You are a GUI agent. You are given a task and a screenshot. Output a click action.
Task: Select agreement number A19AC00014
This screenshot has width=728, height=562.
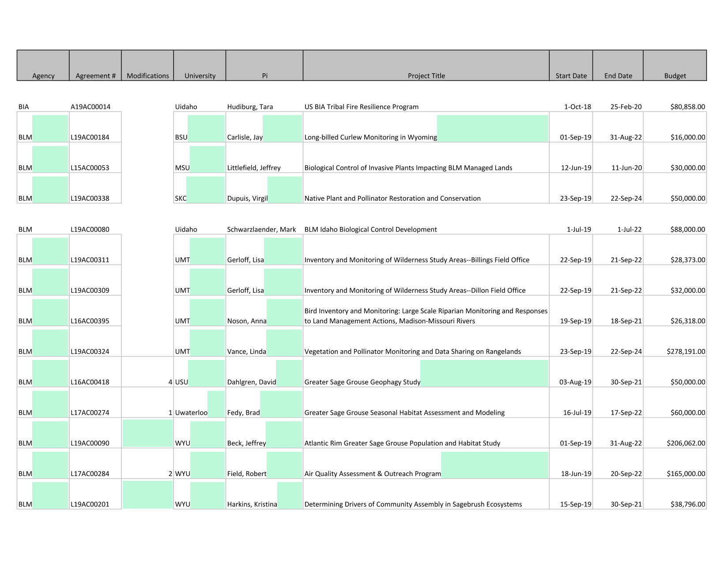(x=91, y=107)
